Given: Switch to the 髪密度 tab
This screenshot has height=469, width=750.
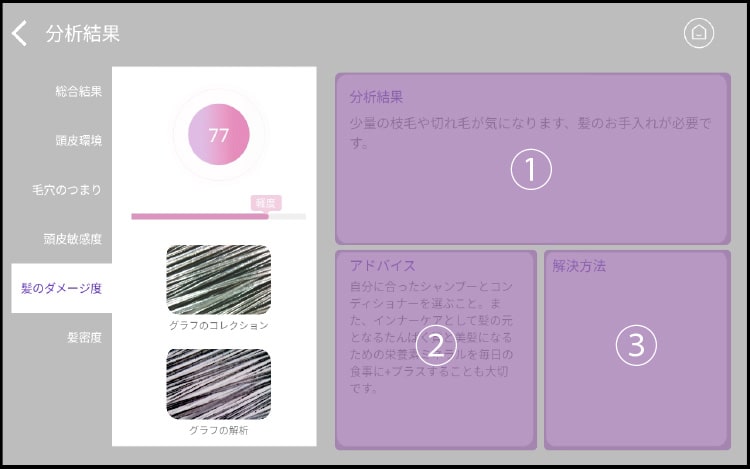Looking at the screenshot, I should 84,338.
